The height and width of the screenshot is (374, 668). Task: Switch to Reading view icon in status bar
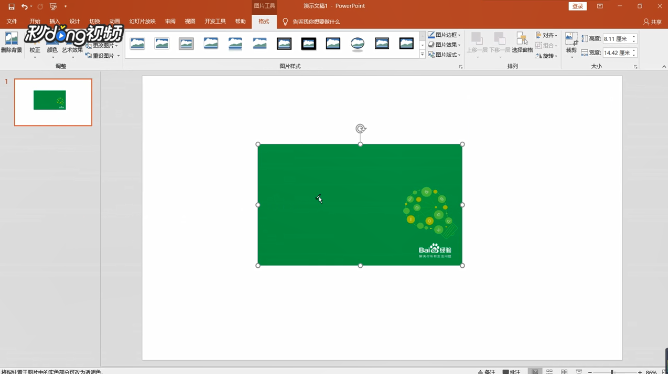pos(564,371)
